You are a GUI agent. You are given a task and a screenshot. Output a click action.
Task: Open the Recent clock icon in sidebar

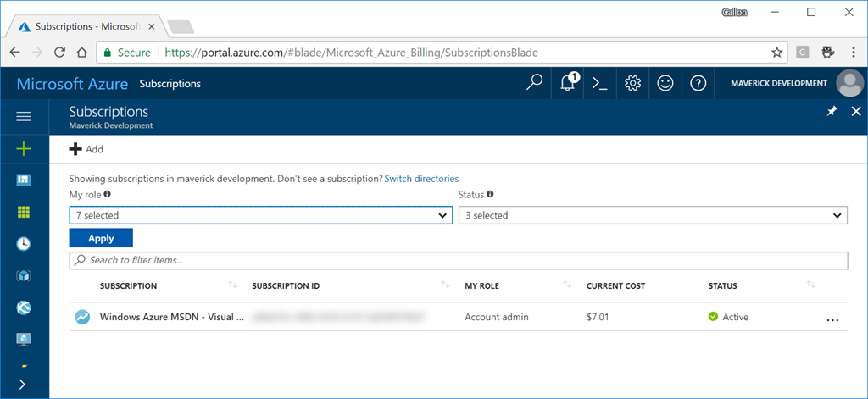click(24, 243)
